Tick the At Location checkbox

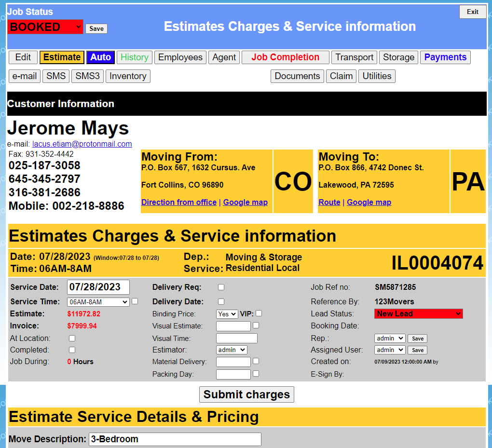pyautogui.click(x=72, y=338)
